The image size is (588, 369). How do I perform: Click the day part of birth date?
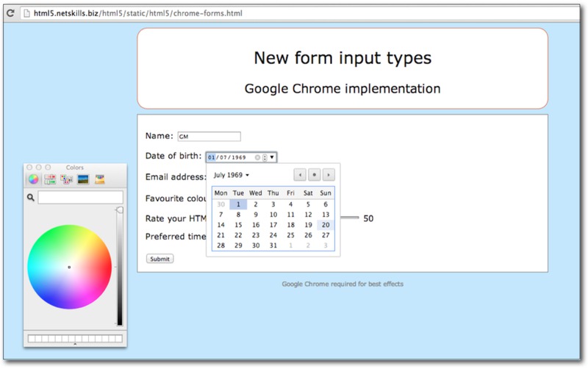tap(212, 157)
